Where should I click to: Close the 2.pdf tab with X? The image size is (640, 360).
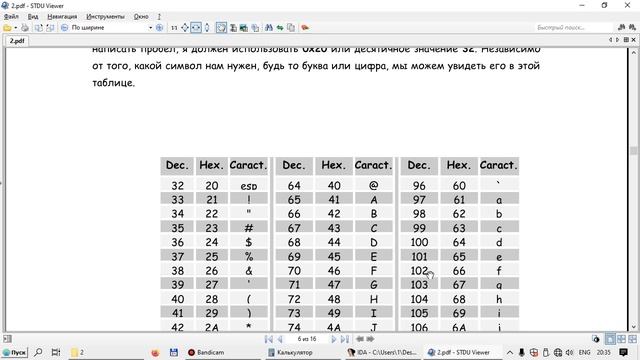pyautogui.click(x=633, y=40)
